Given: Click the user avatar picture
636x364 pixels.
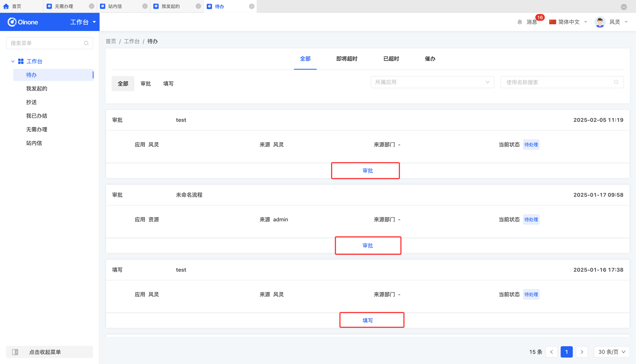Looking at the screenshot, I should click(600, 22).
